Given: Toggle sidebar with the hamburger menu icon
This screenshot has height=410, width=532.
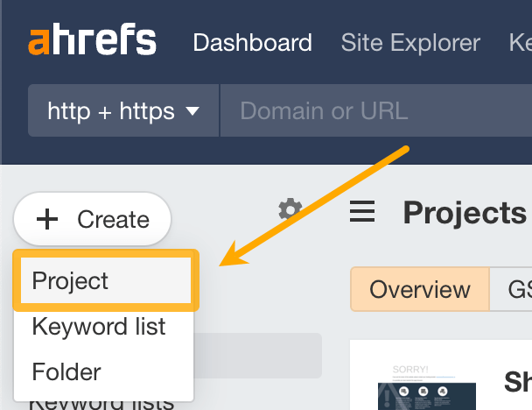Looking at the screenshot, I should tap(362, 211).
